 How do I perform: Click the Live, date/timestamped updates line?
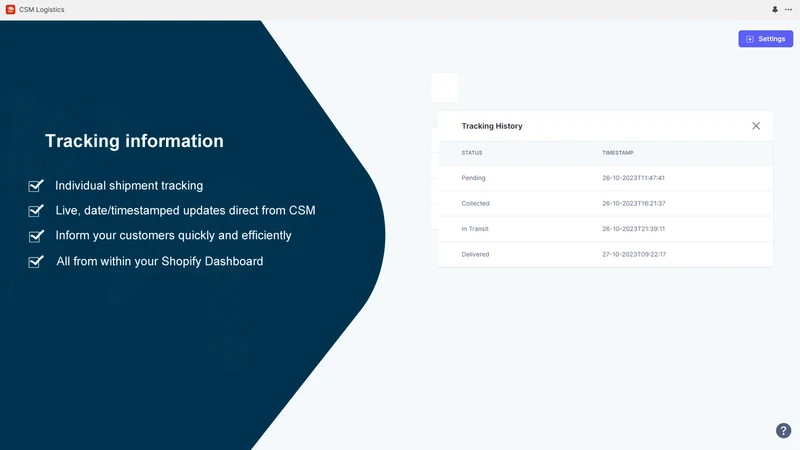185,210
